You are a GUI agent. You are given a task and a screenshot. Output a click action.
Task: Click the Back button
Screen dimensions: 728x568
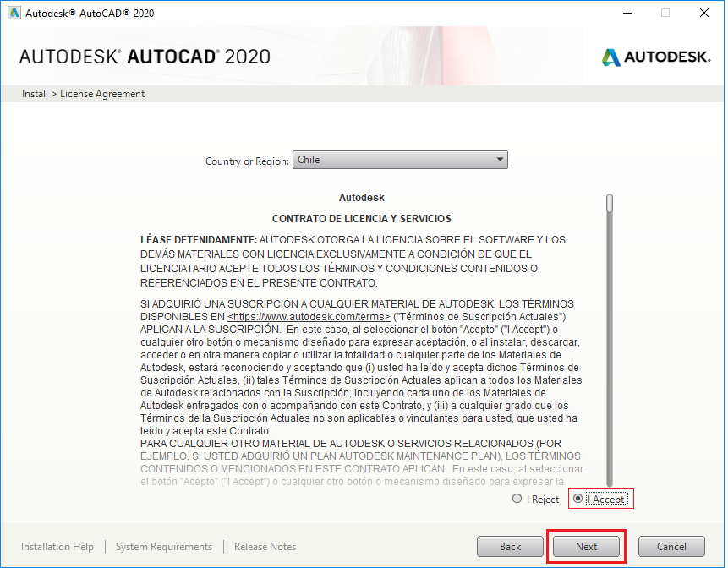tap(510, 547)
